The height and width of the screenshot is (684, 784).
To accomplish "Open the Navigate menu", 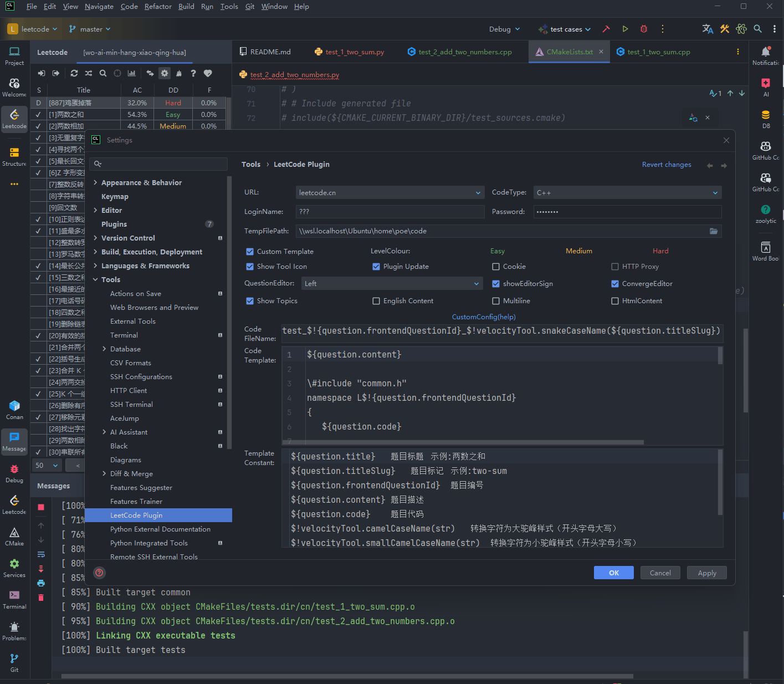I will tap(99, 7).
